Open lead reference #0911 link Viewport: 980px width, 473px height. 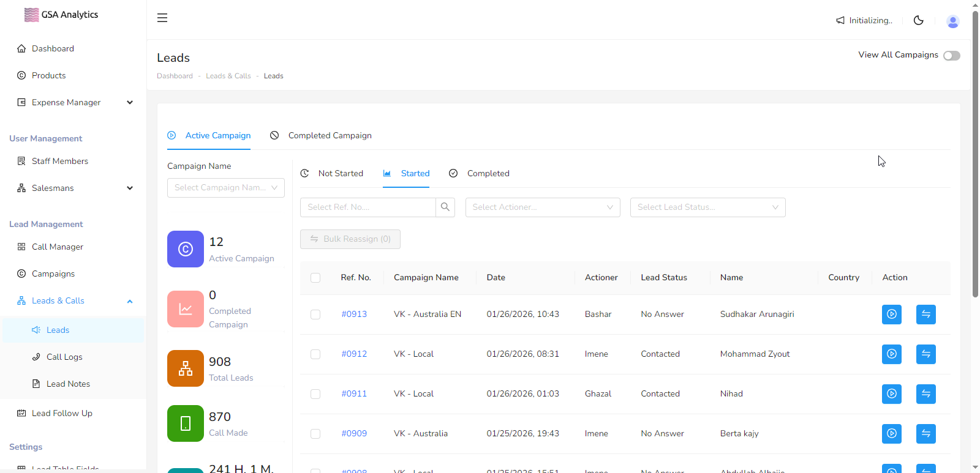354,394
